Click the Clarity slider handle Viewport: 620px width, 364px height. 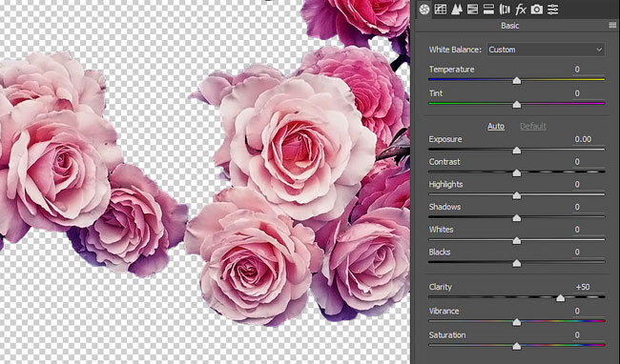pyautogui.click(x=560, y=298)
